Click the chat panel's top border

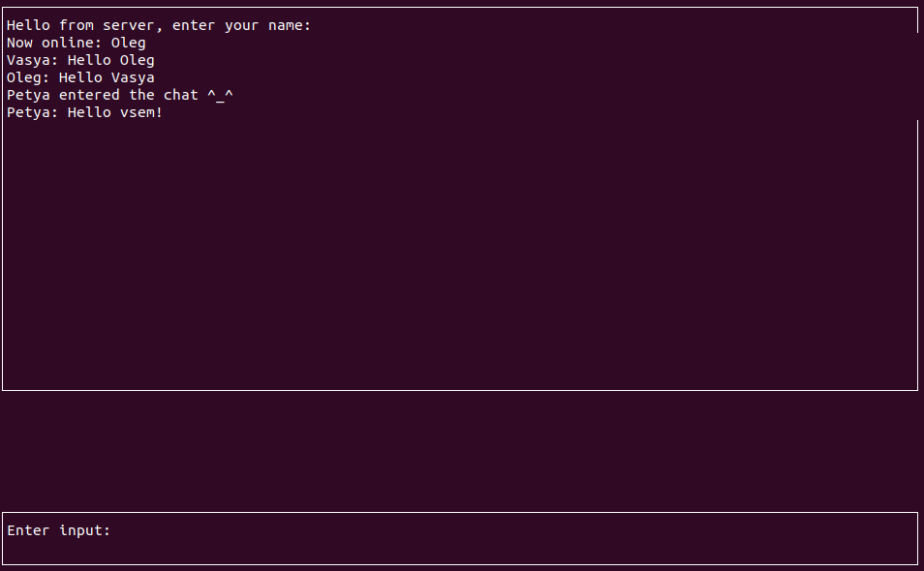click(x=460, y=8)
